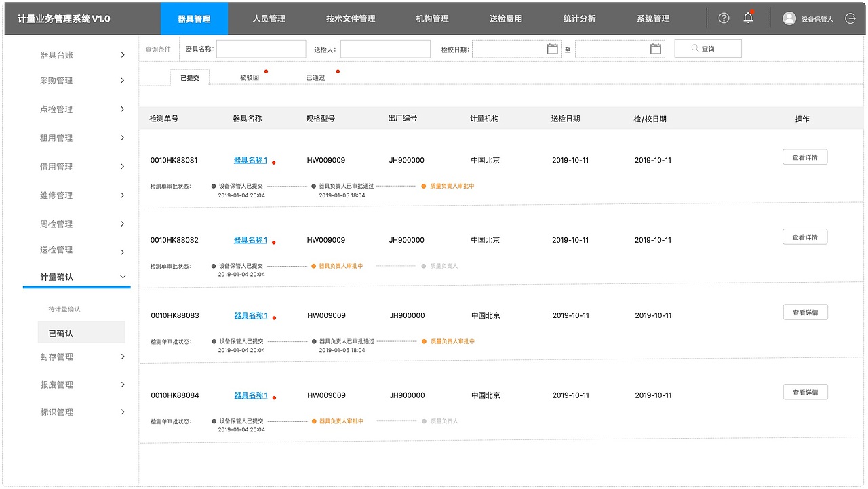
Task: Open 人员管理 top menu
Action: pos(269,19)
